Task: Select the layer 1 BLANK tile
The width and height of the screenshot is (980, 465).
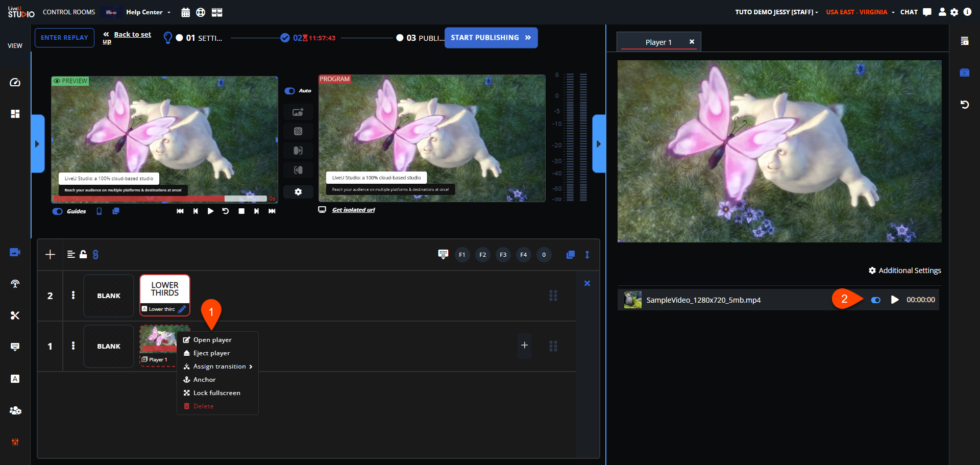Action: coord(109,346)
